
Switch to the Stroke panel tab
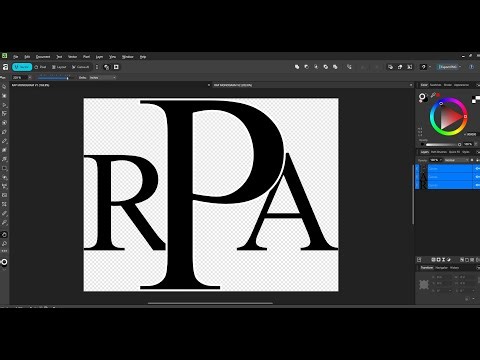point(448,85)
